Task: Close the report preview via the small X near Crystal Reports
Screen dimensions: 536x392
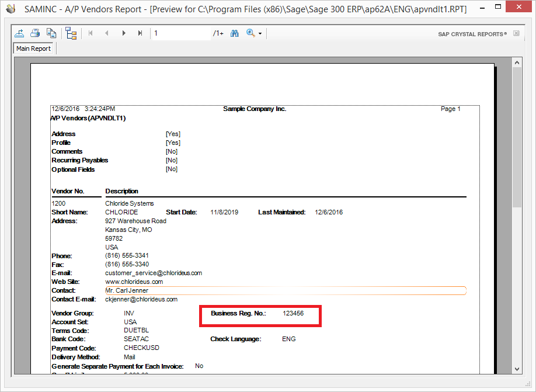Action: pyautogui.click(x=516, y=34)
